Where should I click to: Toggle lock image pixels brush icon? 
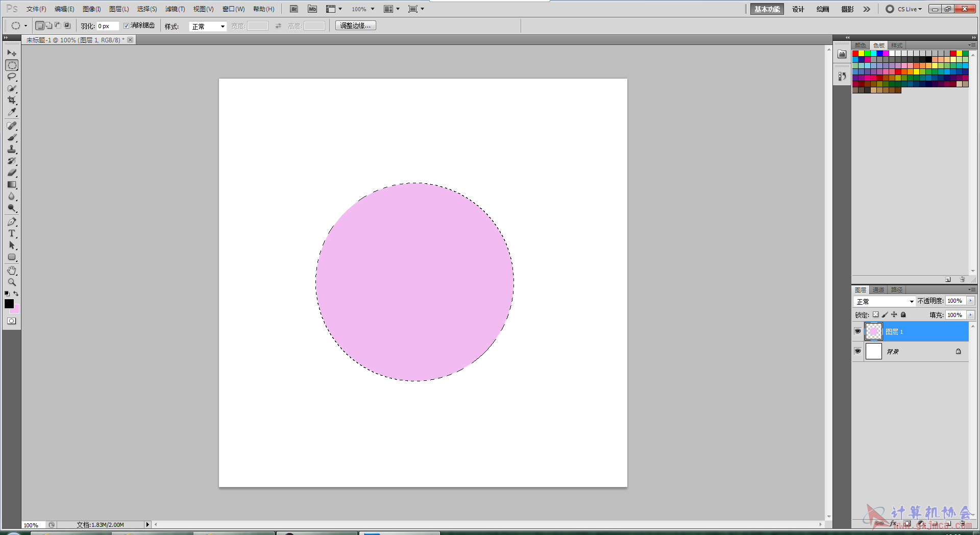(x=885, y=315)
